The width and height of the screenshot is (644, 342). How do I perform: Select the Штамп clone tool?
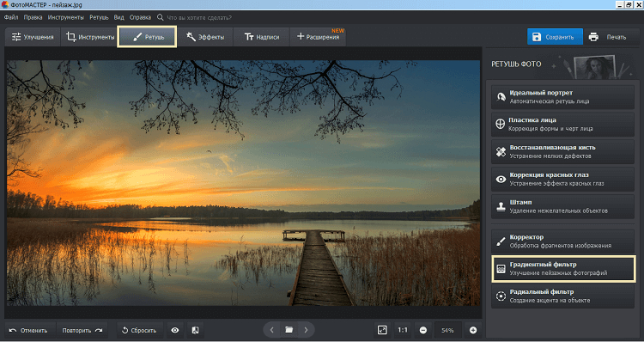[562, 206]
